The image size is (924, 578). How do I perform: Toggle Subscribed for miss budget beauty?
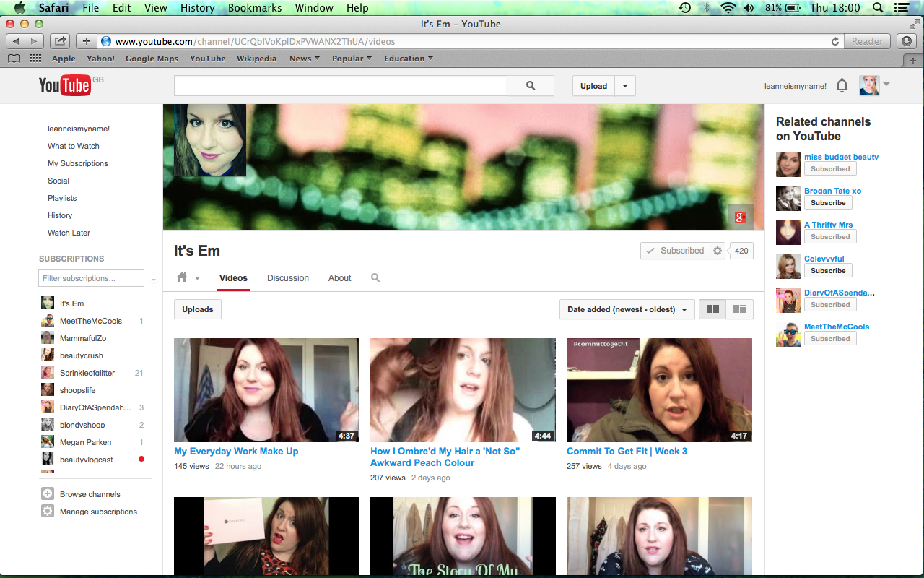coord(830,169)
